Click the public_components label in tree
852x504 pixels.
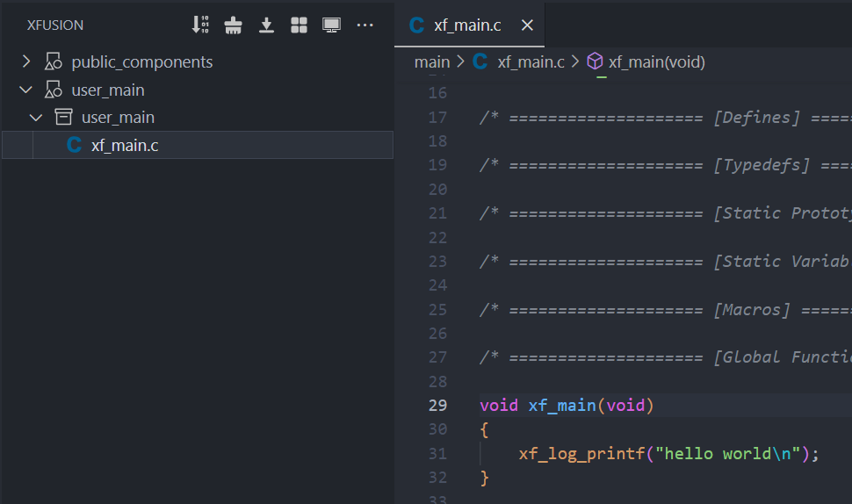(x=141, y=62)
